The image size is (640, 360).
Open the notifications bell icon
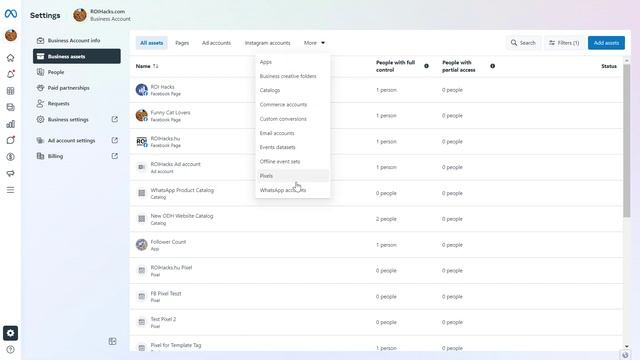click(11, 74)
